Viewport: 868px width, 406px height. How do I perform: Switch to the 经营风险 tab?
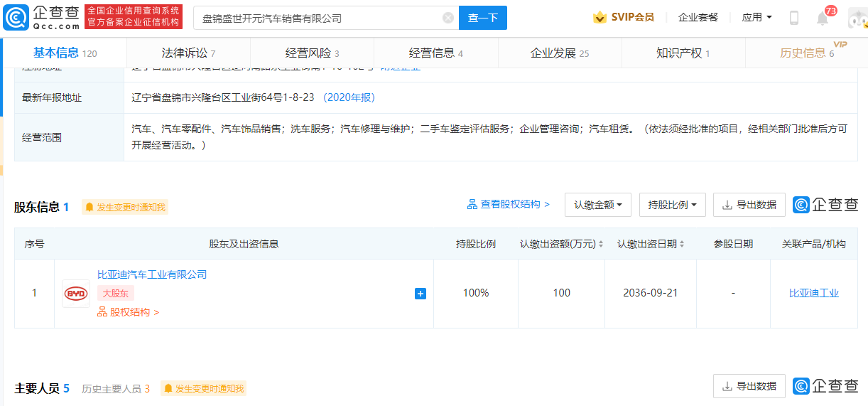click(x=312, y=53)
